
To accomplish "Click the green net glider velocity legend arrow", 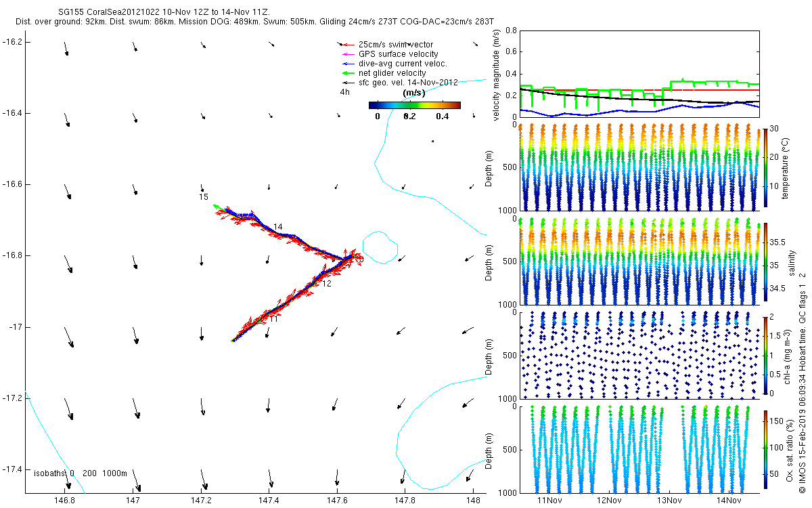I will coord(346,72).
